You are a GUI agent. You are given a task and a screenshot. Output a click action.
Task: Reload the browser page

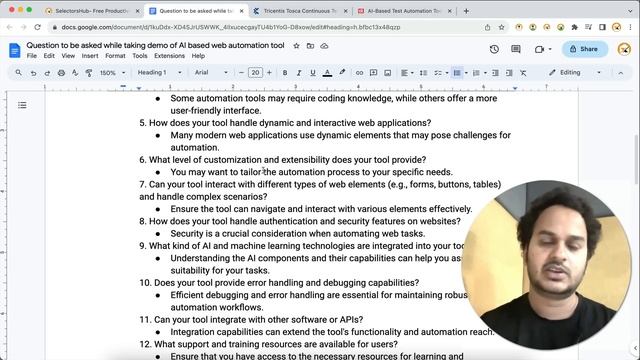[x=38, y=27]
